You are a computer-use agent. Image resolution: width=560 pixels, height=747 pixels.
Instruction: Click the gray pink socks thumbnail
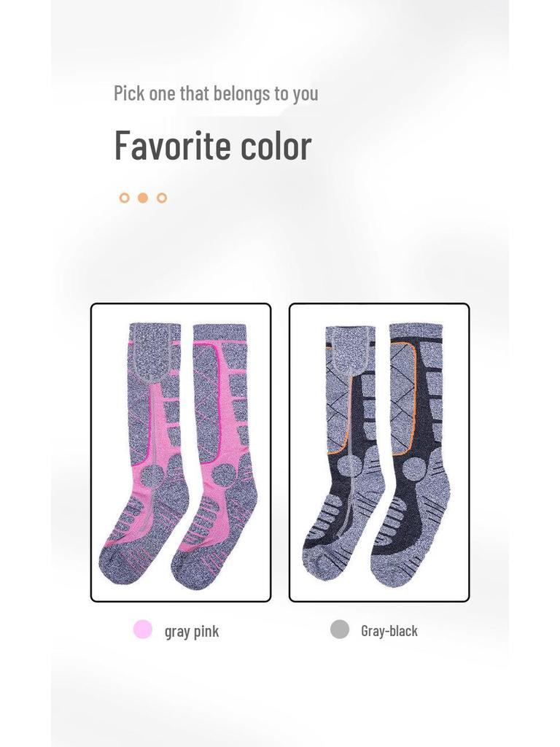tap(181, 452)
